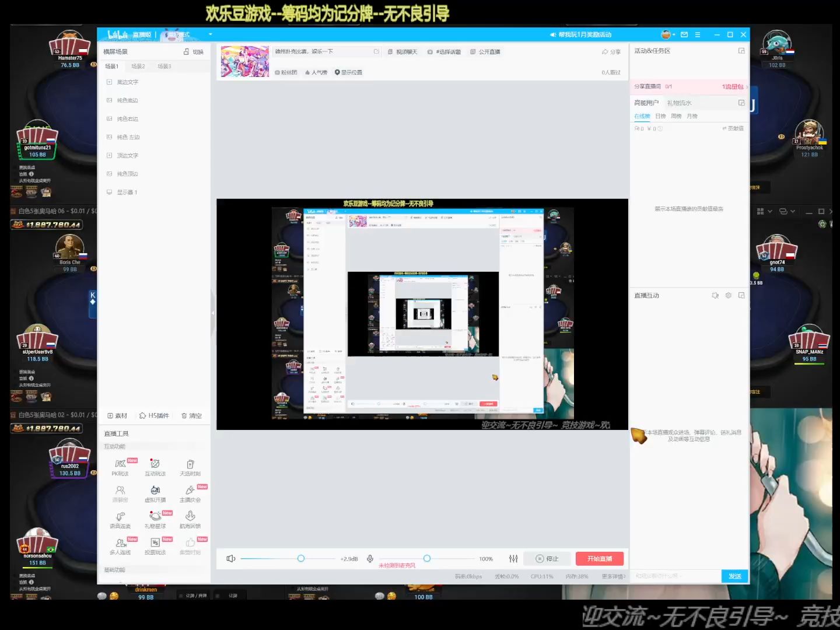Screen dimensions: 840x630
Task: Click the 清空 clear sources button
Action: (x=191, y=416)
